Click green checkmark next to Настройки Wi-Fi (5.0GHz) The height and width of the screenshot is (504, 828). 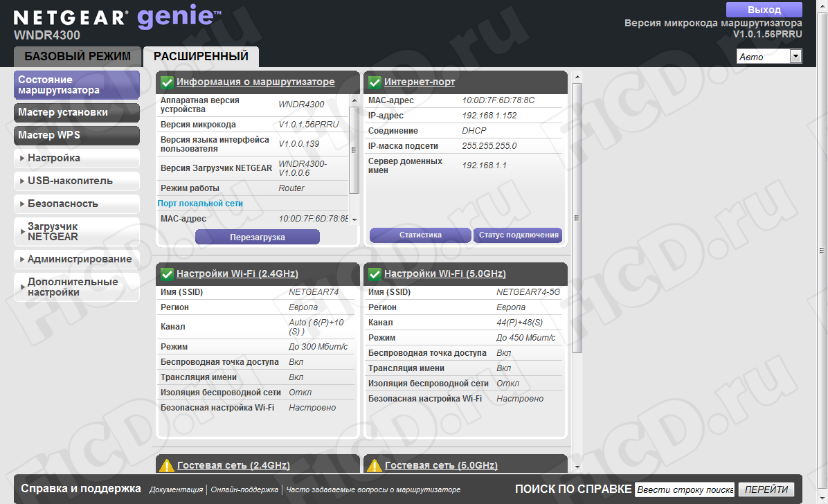pos(375,274)
